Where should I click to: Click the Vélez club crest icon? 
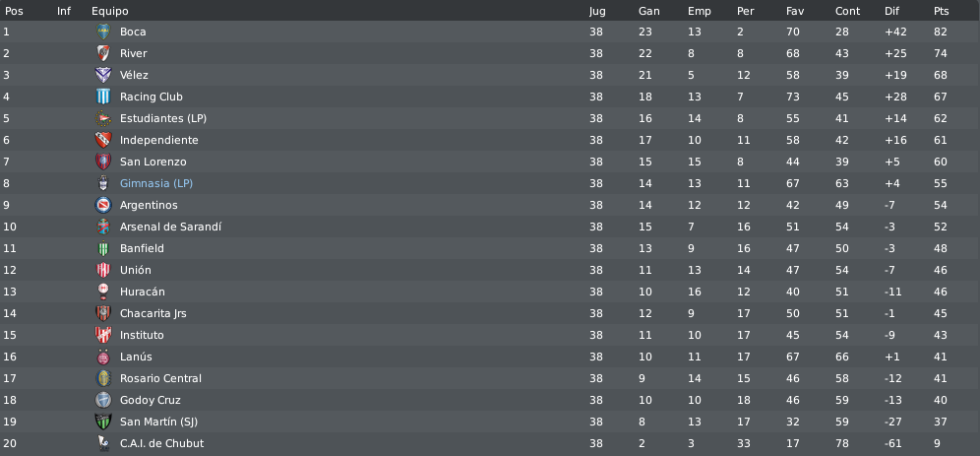click(x=103, y=75)
